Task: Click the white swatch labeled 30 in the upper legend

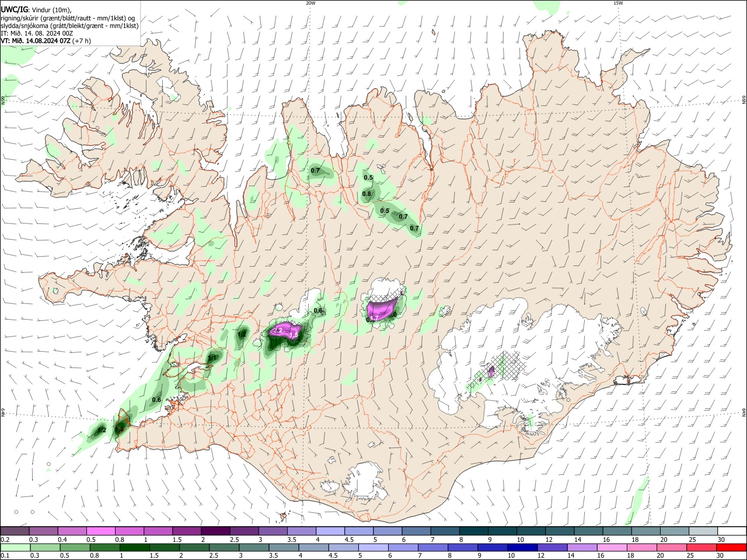Action: click(731, 531)
